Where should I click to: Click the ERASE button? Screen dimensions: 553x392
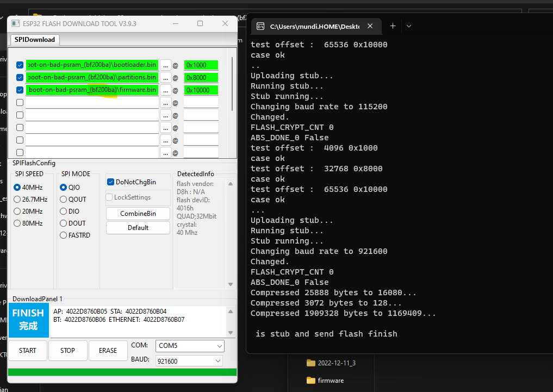click(x=108, y=350)
